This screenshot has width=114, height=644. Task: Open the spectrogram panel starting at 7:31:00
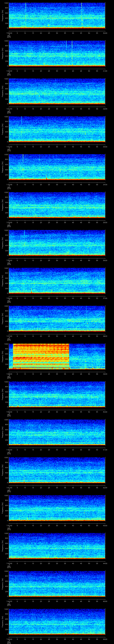tap(57, 91)
